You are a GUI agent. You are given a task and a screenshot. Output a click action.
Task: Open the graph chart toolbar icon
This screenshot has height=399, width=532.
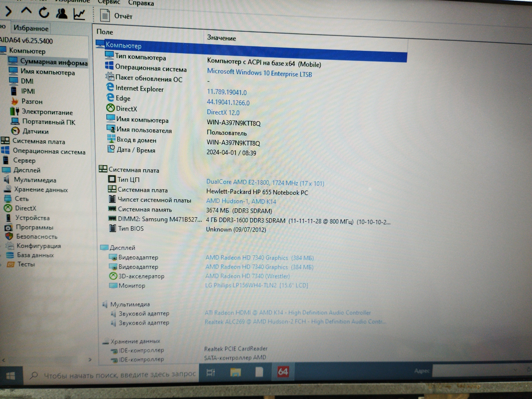79,14
